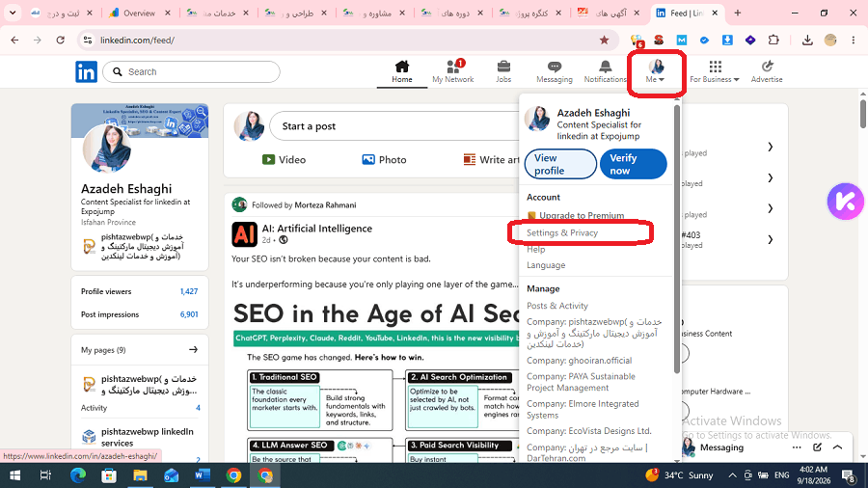
Task: Open pishtazwebwp linkedIn services page
Action: [x=148, y=437]
